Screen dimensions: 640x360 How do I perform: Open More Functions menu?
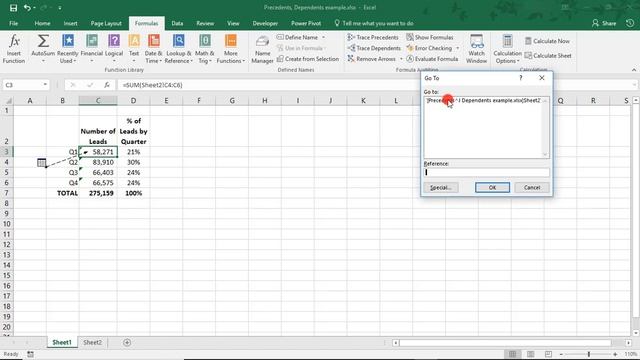pyautogui.click(x=231, y=49)
